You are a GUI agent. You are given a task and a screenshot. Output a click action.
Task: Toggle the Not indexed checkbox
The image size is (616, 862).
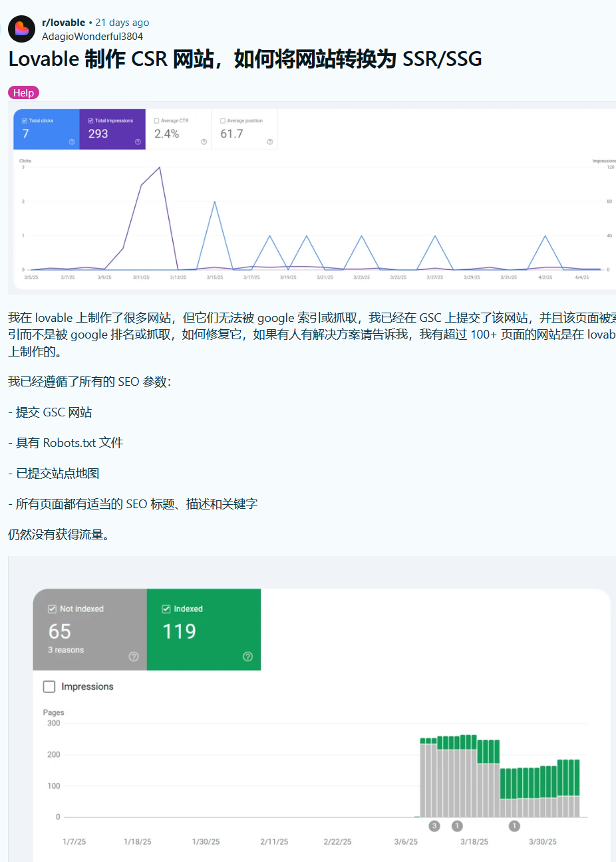point(52,609)
